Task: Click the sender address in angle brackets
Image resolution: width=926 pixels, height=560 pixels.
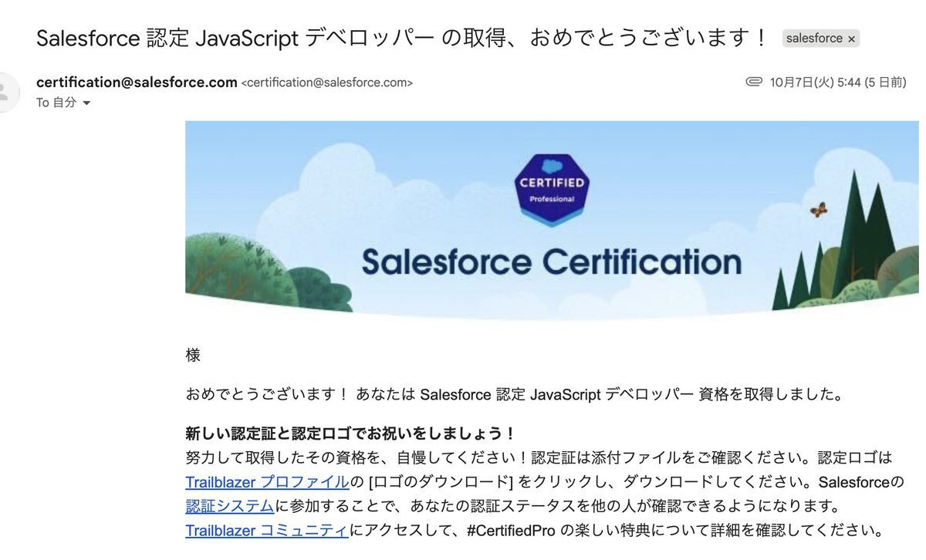Action: point(327,83)
